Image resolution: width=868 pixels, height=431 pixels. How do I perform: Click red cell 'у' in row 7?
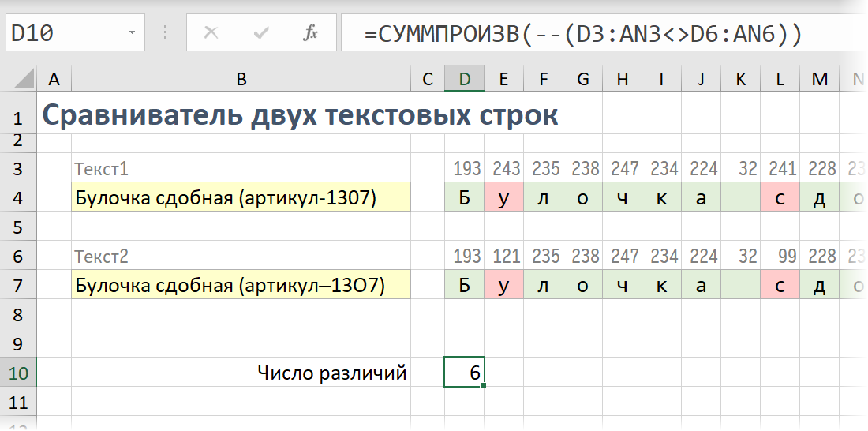click(503, 285)
